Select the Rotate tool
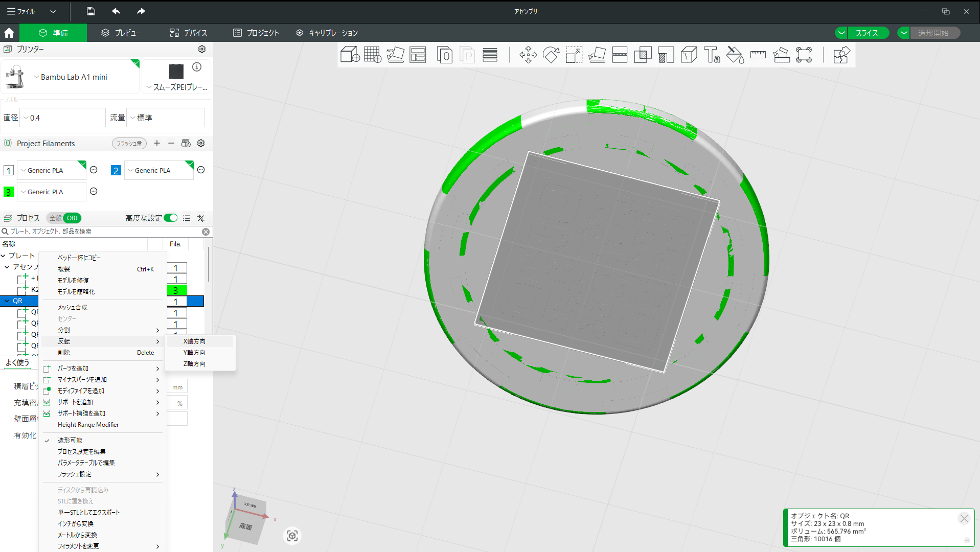This screenshot has height=552, width=980. coord(551,55)
